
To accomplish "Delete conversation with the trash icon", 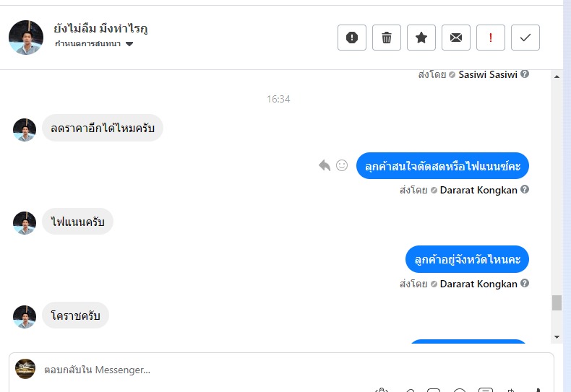I will (387, 38).
